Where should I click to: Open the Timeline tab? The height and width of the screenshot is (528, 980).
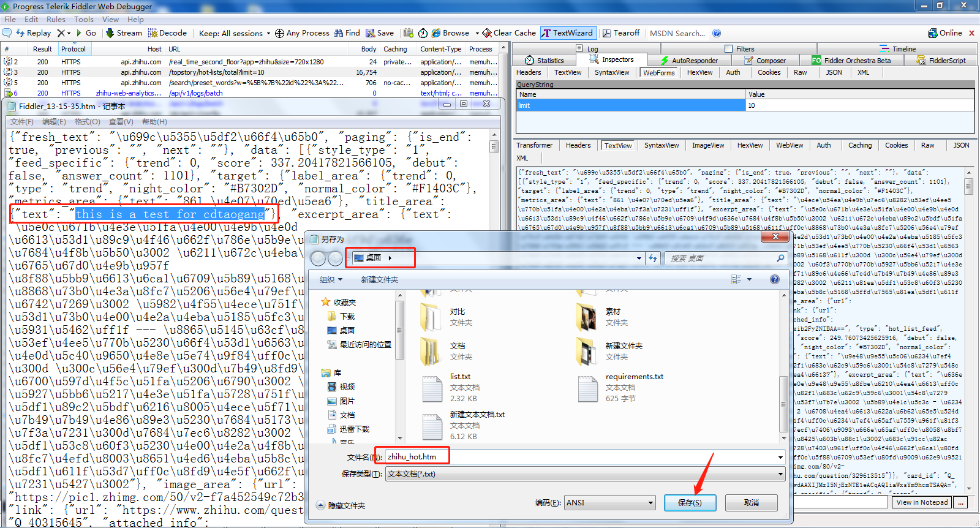point(898,49)
